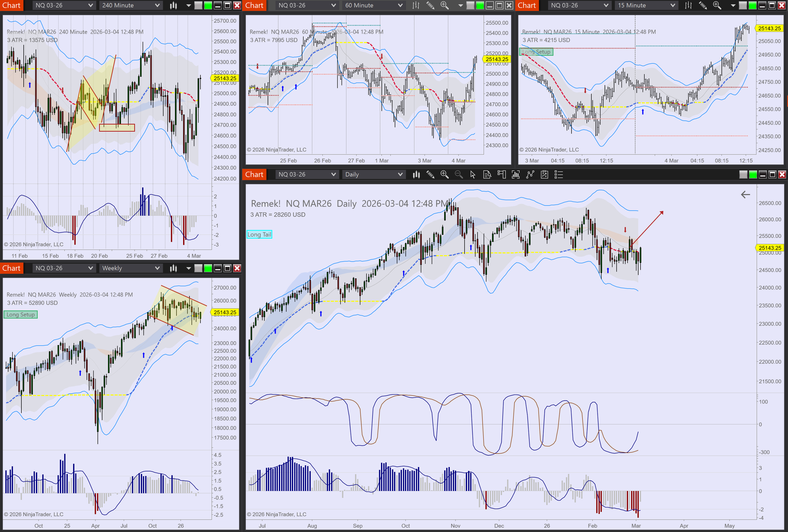Toggle gray link button on 60 Minute chart

(470, 5)
